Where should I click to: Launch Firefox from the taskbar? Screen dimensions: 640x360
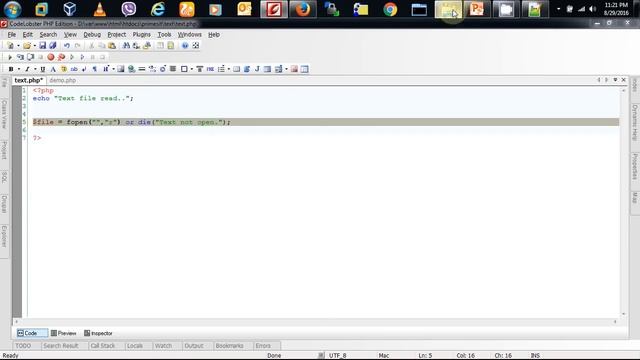302,9
